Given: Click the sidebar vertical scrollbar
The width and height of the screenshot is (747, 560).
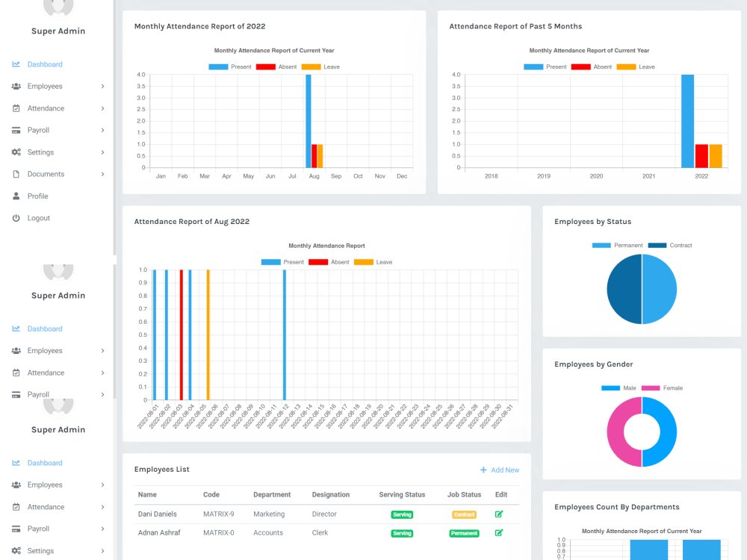Looking at the screenshot, I should click(115, 128).
